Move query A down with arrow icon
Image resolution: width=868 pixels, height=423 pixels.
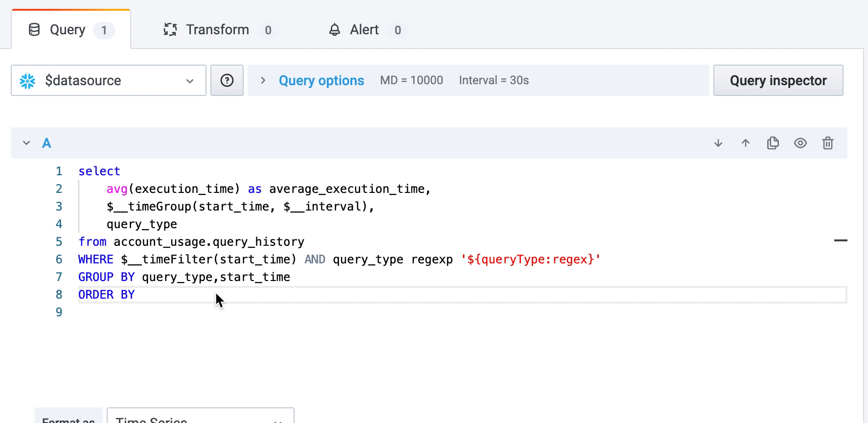718,143
